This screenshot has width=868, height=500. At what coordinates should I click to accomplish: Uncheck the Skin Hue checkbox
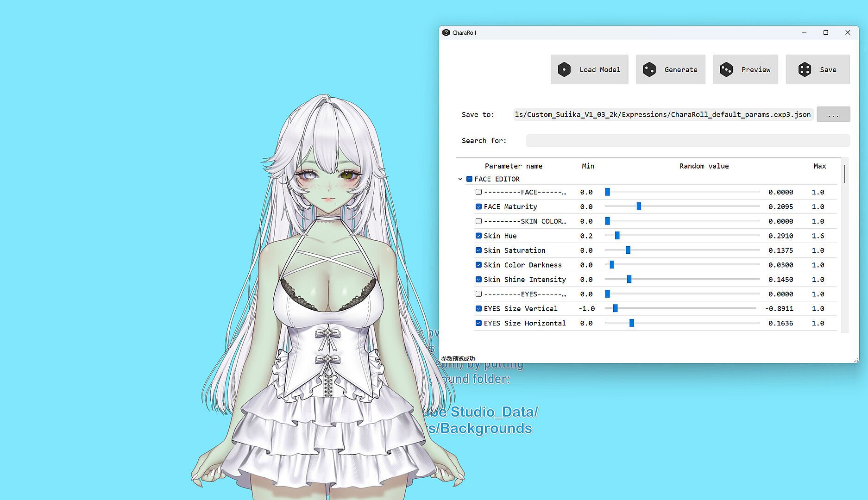pyautogui.click(x=478, y=236)
